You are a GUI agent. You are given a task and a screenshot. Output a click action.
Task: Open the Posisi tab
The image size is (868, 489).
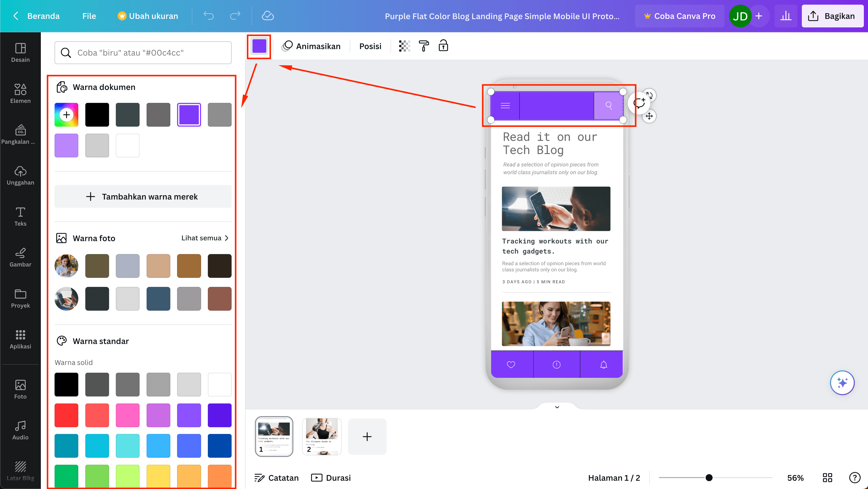click(370, 46)
